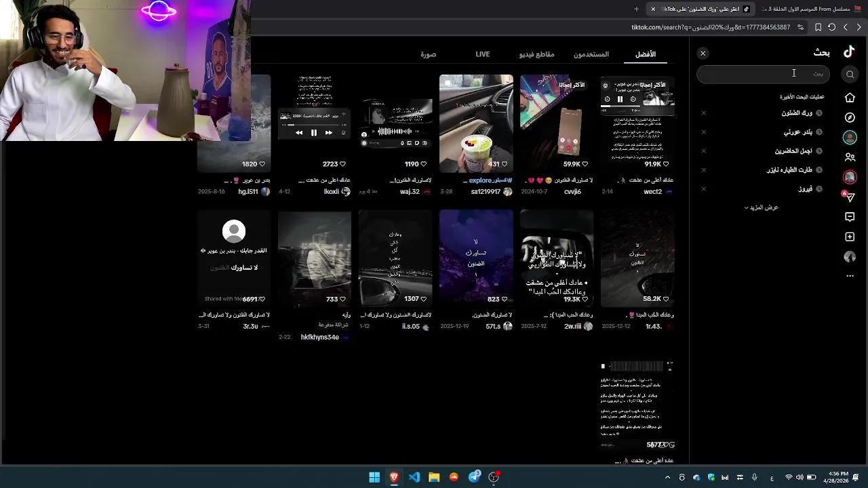This screenshot has width=868, height=488.
Task: Select recent search 'طارت الطياره لايزر'
Action: (789, 170)
